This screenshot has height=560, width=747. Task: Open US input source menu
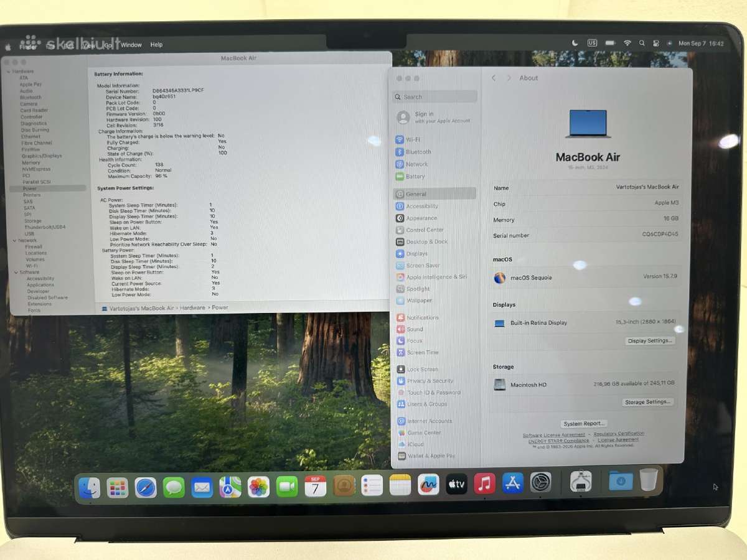[592, 43]
